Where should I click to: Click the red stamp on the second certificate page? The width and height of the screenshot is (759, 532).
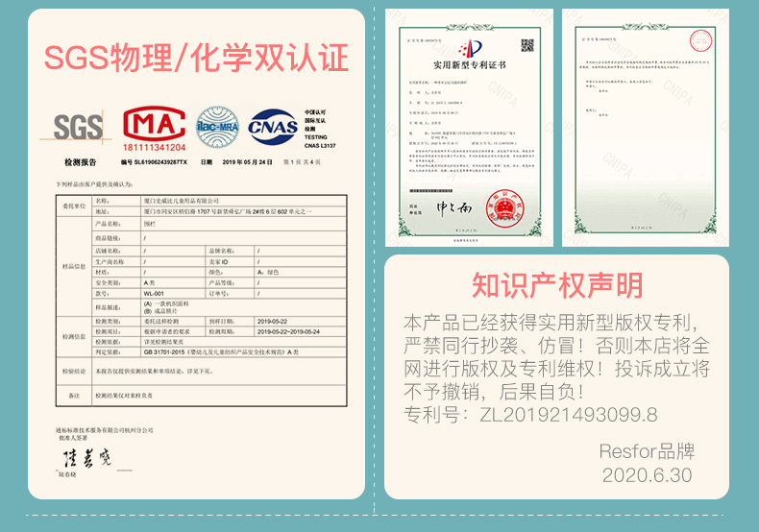(698, 42)
